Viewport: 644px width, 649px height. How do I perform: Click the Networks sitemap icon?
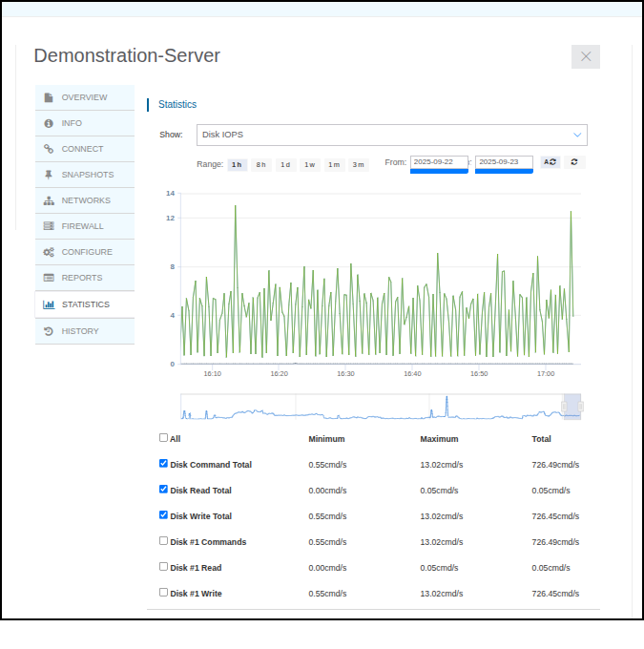(49, 200)
